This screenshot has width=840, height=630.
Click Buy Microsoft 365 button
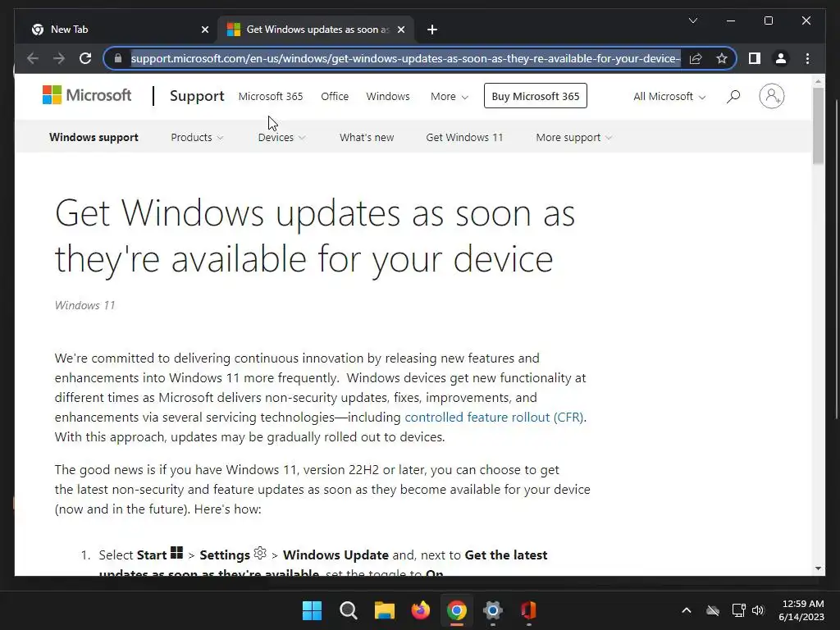pos(535,96)
